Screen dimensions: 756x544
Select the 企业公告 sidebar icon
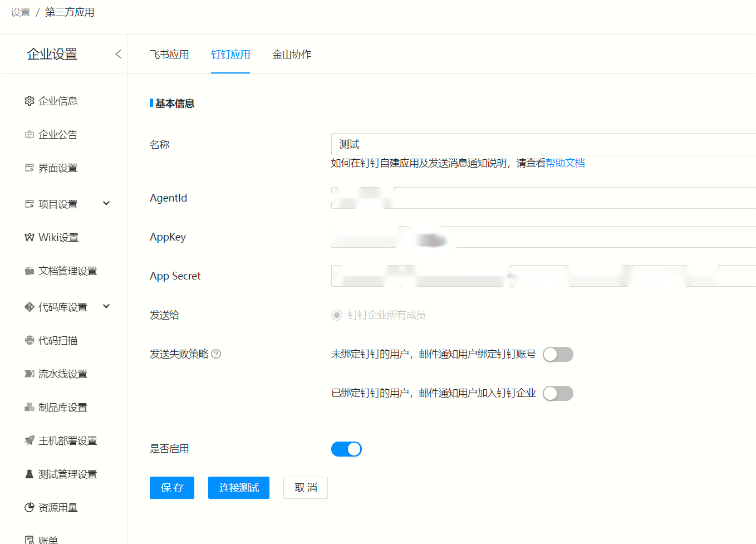[x=29, y=134]
